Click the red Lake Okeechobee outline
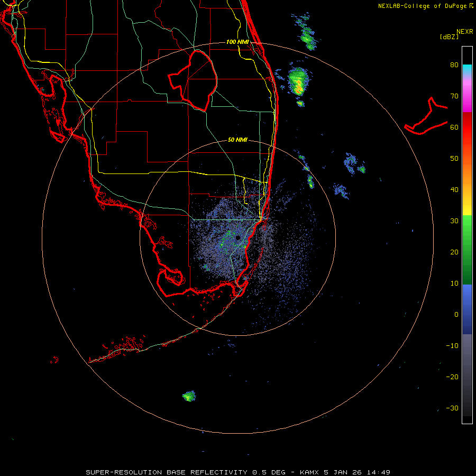The height and width of the screenshot is (476, 476). pyautogui.click(x=193, y=81)
